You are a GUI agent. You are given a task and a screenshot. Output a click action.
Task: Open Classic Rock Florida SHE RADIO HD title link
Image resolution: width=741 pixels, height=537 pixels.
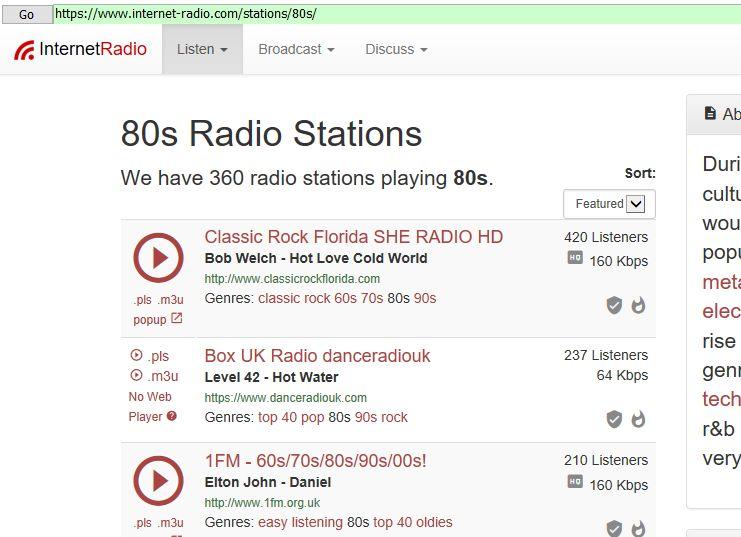coord(353,237)
